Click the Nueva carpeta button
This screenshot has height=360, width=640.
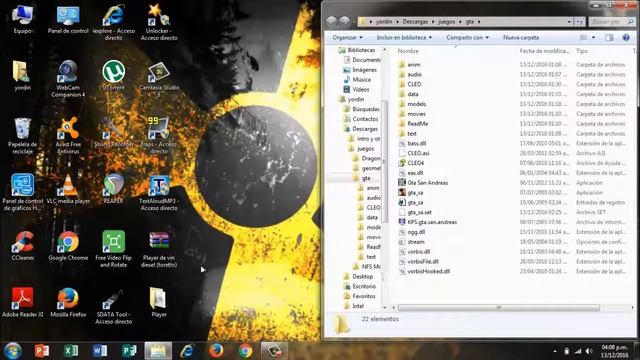point(521,38)
